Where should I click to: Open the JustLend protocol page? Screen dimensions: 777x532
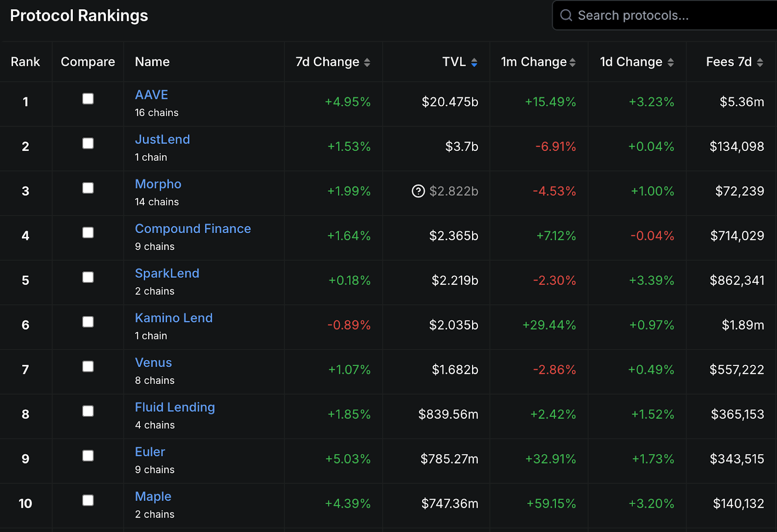tap(162, 139)
